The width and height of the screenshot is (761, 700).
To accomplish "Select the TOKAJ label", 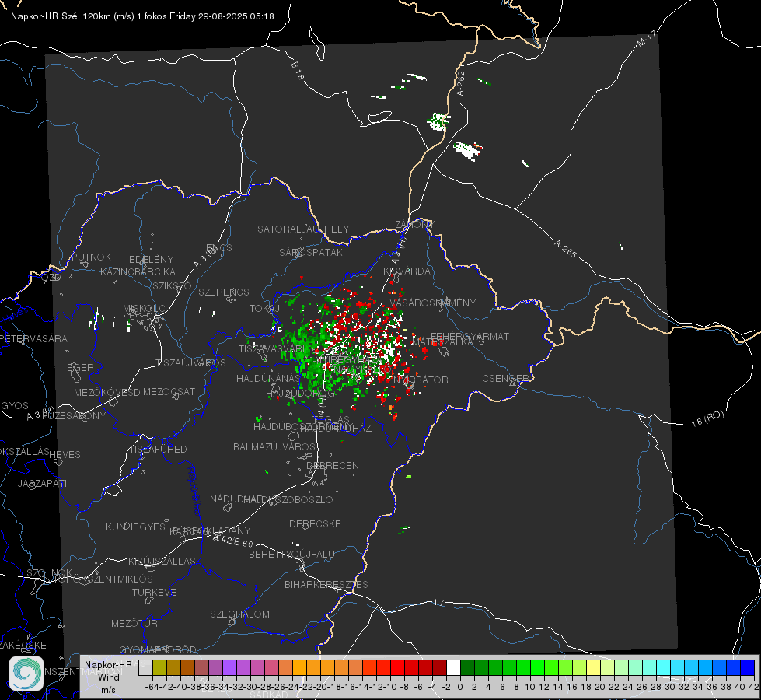I will coord(264,309).
